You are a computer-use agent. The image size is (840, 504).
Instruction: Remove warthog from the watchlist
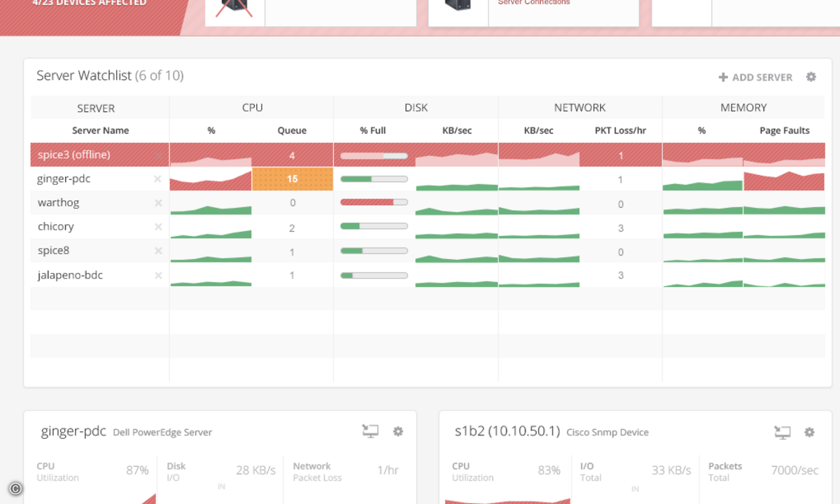coord(157,203)
